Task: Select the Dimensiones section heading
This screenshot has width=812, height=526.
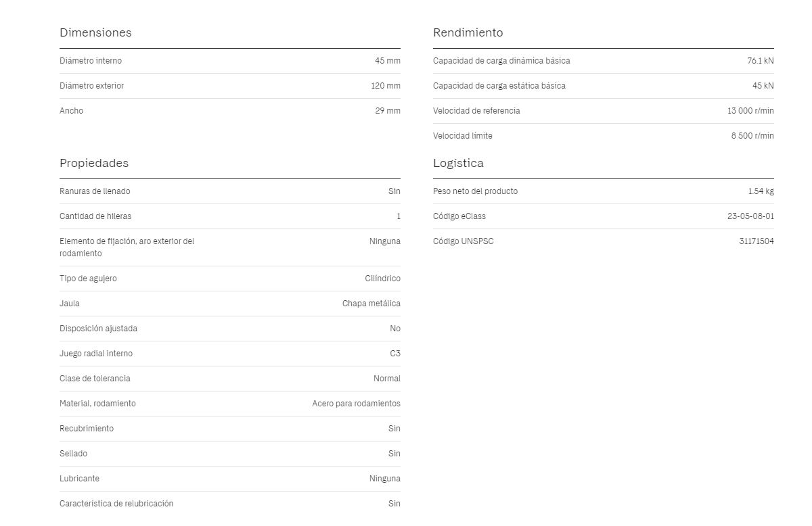Action: click(95, 32)
